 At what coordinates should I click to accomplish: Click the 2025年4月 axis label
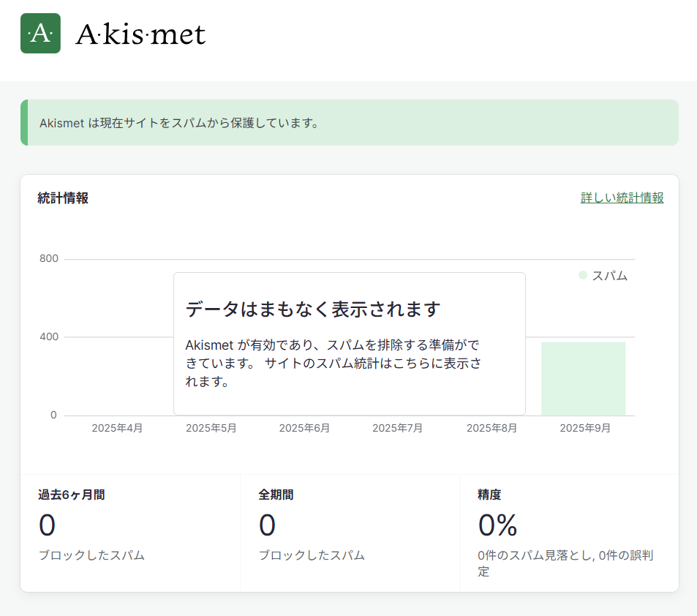(x=117, y=428)
